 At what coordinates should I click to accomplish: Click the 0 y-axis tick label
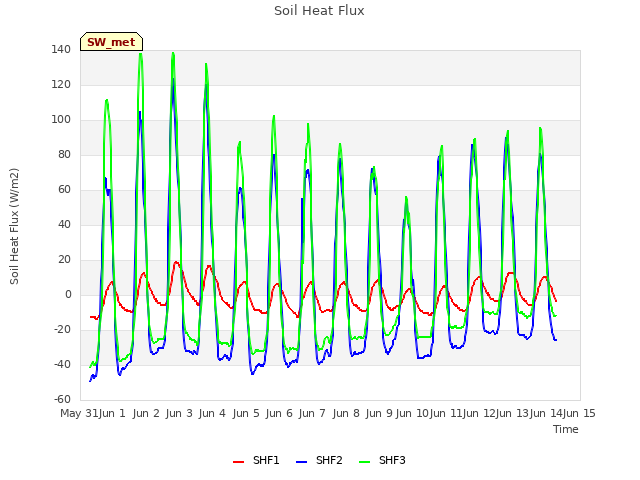coord(68,294)
